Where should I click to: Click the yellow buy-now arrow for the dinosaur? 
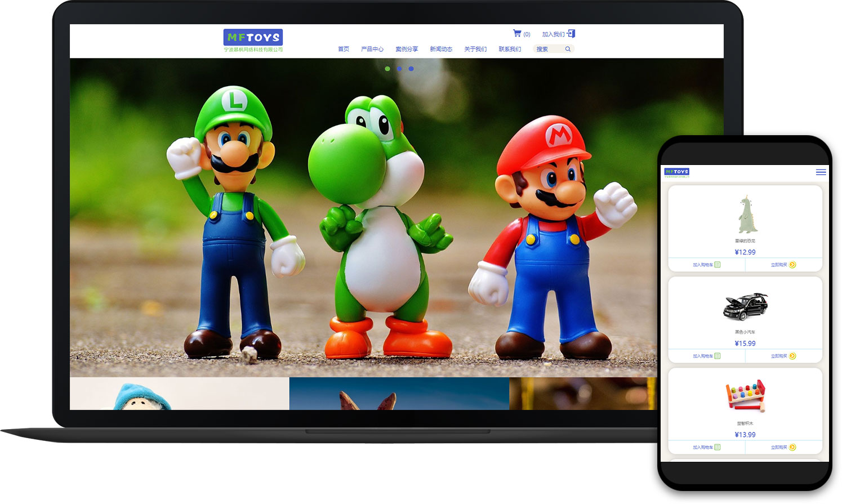coord(792,265)
